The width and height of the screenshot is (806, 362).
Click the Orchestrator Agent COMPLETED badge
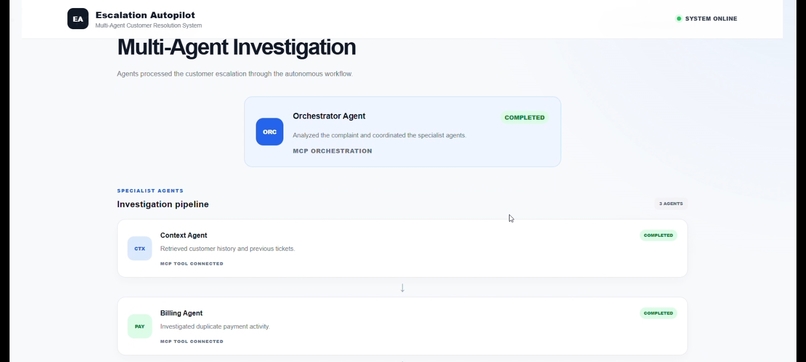[524, 117]
